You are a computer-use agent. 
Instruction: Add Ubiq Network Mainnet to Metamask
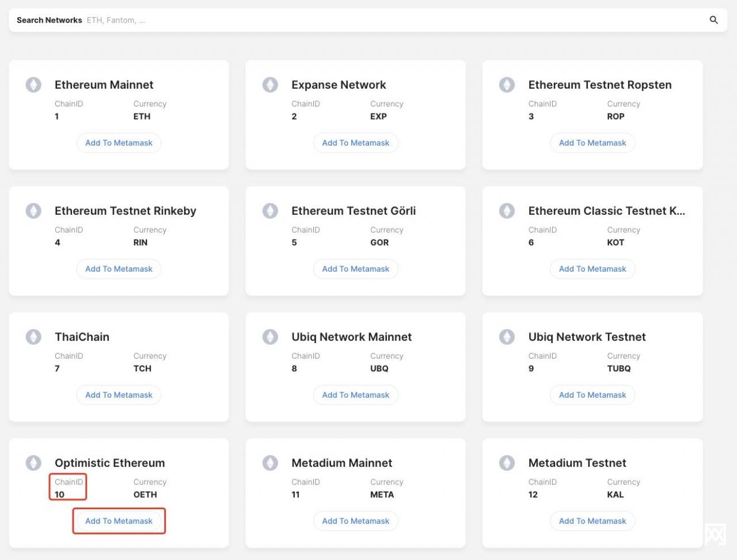tap(356, 395)
